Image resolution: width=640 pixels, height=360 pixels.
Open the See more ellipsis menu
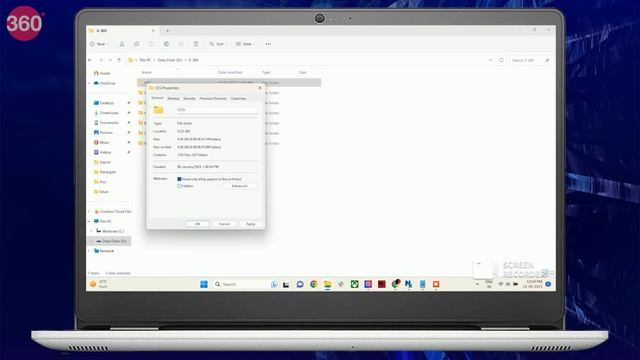[x=268, y=44]
